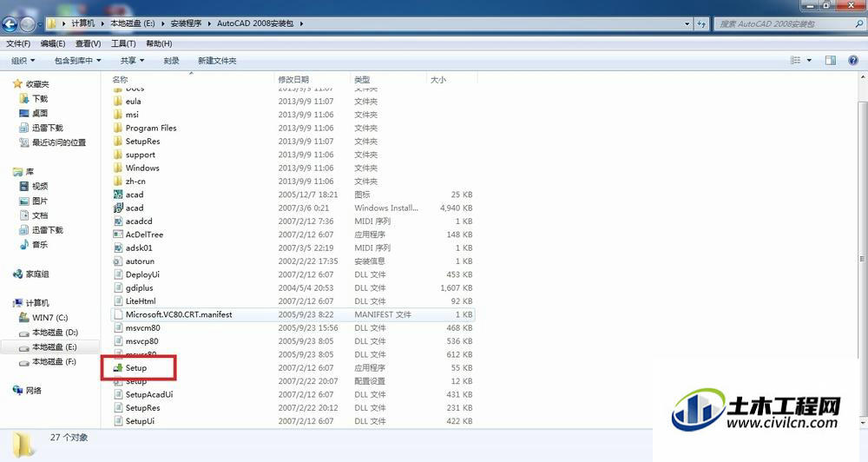Select the msi folder icon
The width and height of the screenshot is (868, 462).
click(118, 115)
